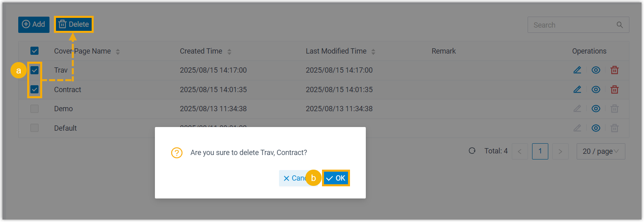Screen dimensions: 644x222
Task: Open the 20 / page dropdown
Action: point(601,151)
